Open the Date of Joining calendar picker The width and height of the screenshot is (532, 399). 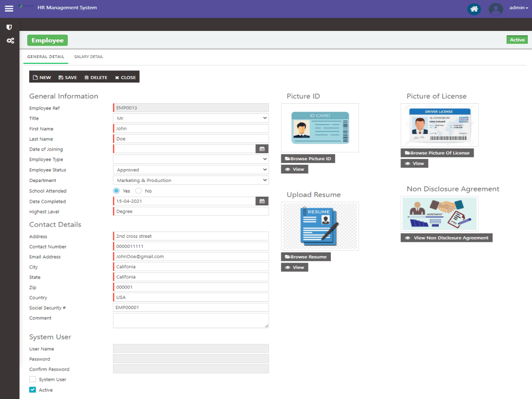(x=262, y=149)
